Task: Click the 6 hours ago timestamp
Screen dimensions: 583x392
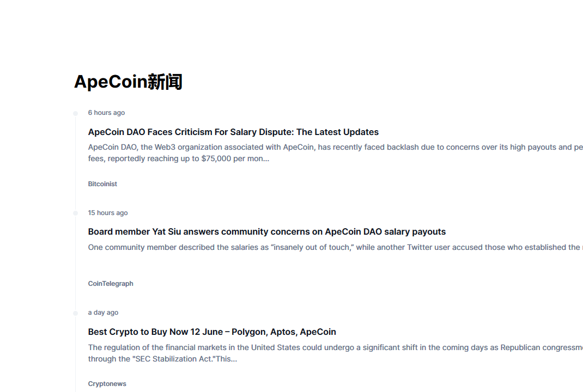Action: coord(106,113)
